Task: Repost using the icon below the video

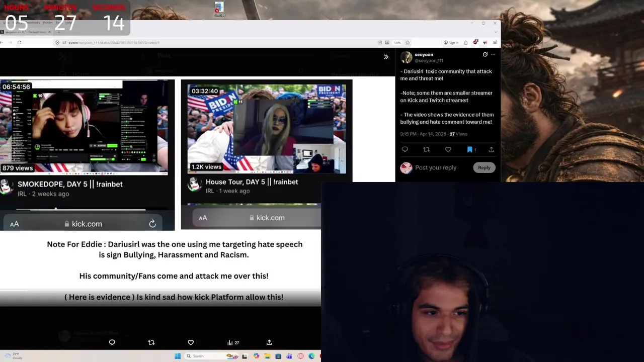Action: (x=151, y=342)
